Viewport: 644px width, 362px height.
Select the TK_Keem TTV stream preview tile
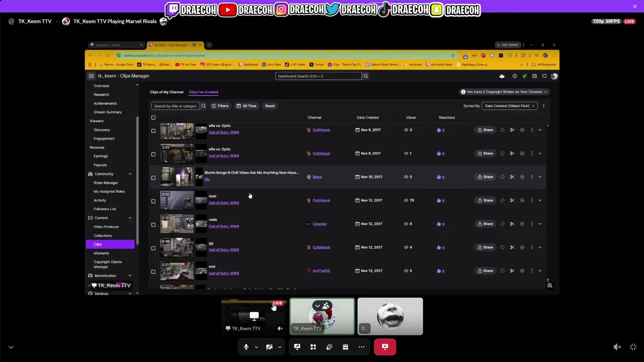(254, 316)
